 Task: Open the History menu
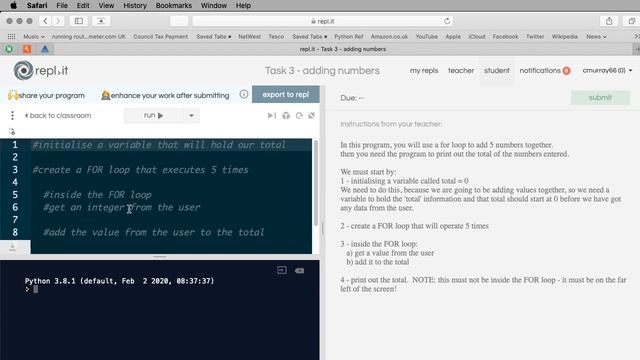(135, 5)
